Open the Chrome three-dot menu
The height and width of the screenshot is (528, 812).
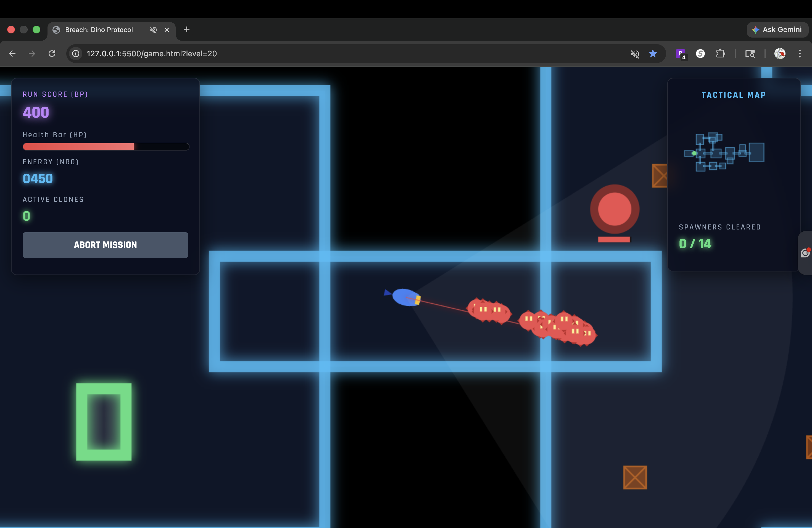tap(799, 54)
